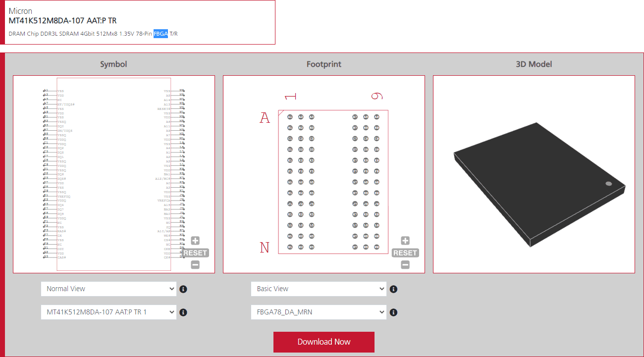This screenshot has width=644, height=357.
Task: Click info icon beside FBGA78_DA_MRN dropdown
Action: tap(393, 312)
